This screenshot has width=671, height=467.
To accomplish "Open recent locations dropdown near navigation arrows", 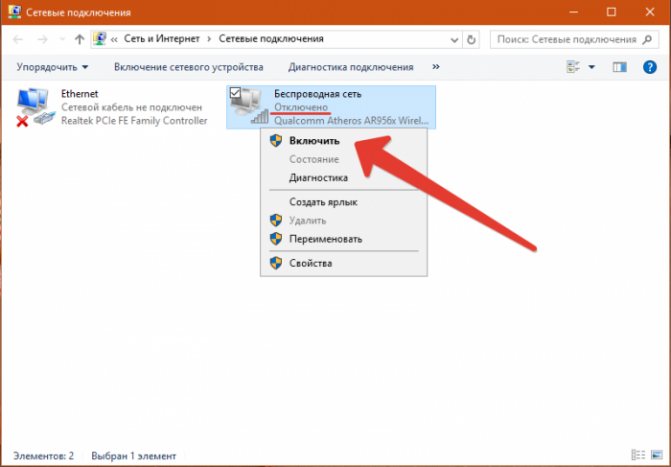I will coord(62,39).
